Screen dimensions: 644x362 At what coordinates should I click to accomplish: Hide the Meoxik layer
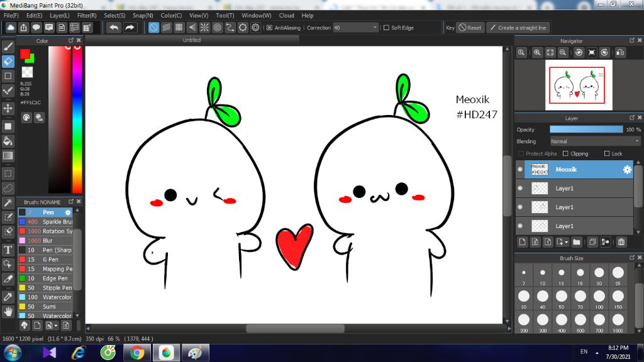[x=520, y=170]
